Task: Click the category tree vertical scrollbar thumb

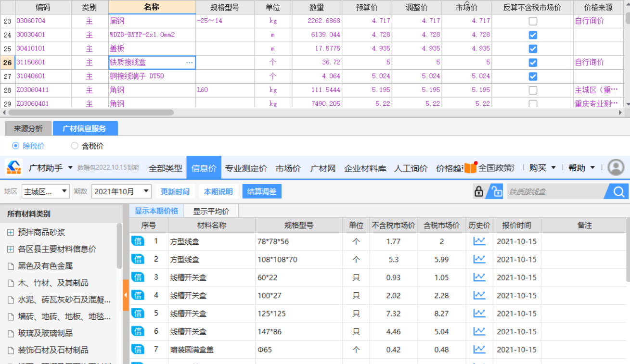Action: (119, 245)
